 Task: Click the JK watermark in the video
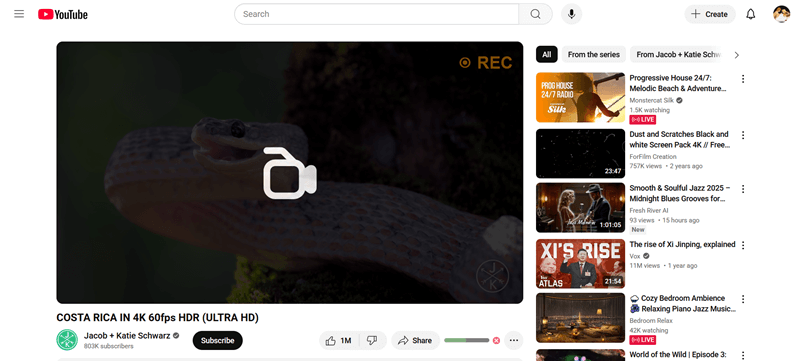(492, 276)
